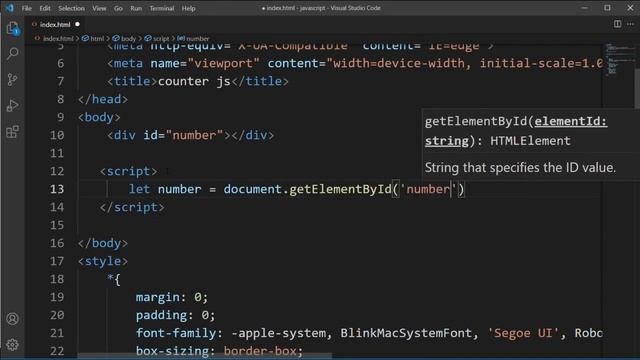
Task: Open the Source Control view
Action: 13,80
